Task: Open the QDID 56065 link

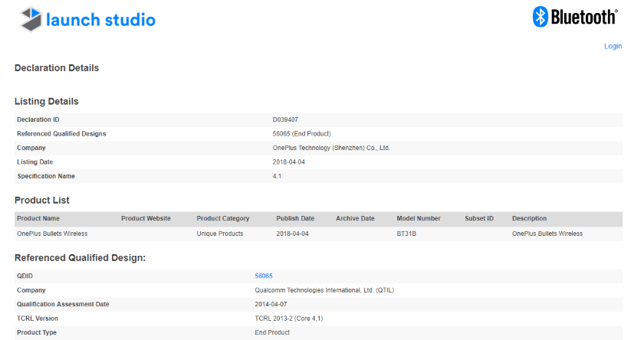Action: tap(264, 276)
